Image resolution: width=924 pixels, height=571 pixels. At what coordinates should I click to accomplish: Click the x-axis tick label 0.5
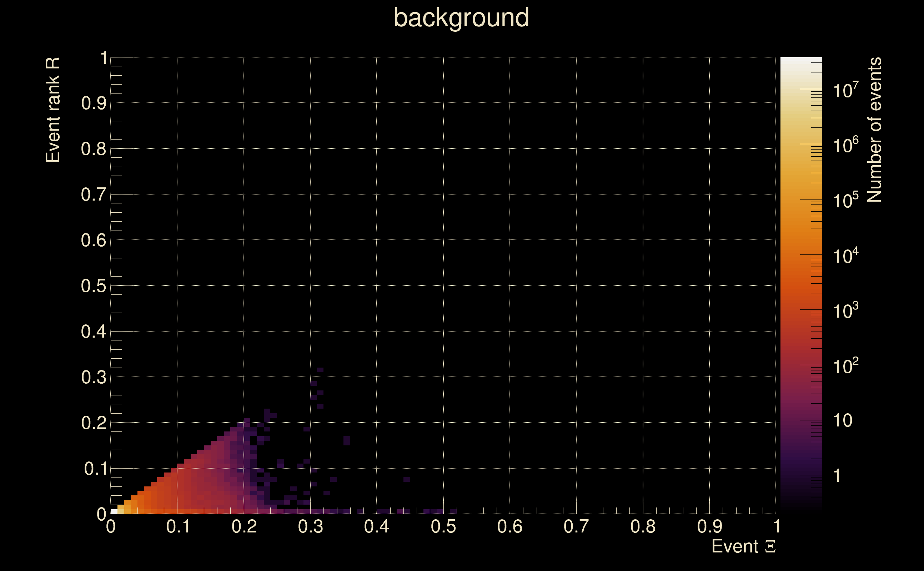coord(443,527)
